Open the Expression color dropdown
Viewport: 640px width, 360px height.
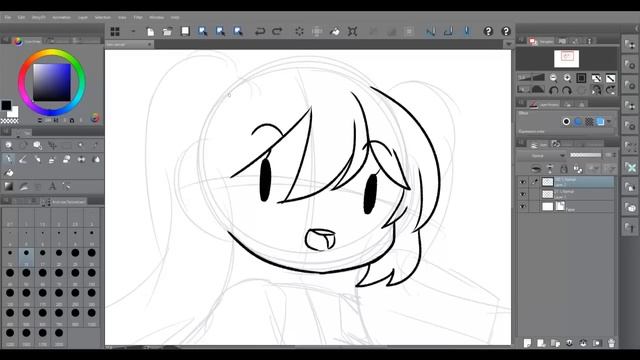coord(566,131)
